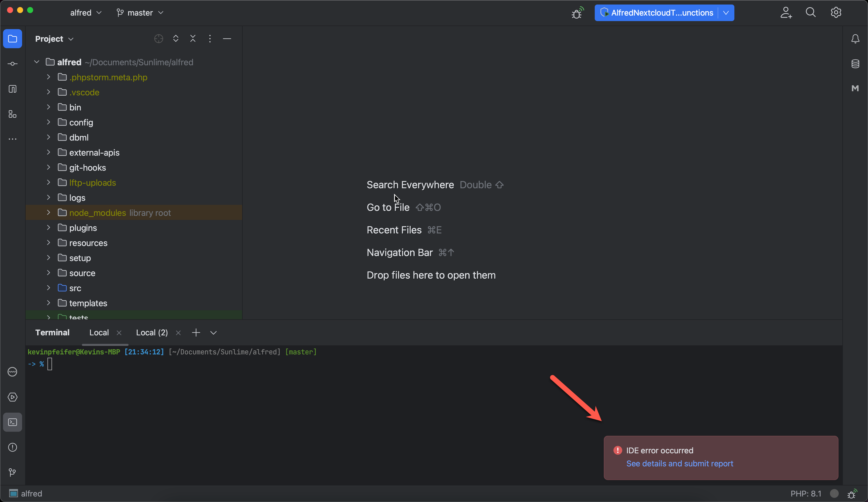Screen dimensions: 868x502
Task: Open the Git tool window from bottom sidebar
Action: (12, 472)
